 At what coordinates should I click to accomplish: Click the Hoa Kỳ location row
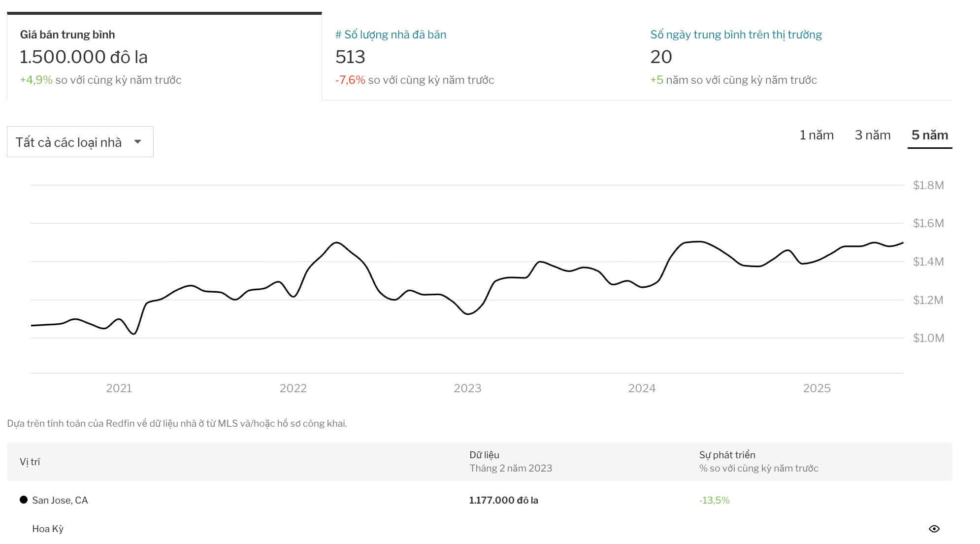pos(48,529)
